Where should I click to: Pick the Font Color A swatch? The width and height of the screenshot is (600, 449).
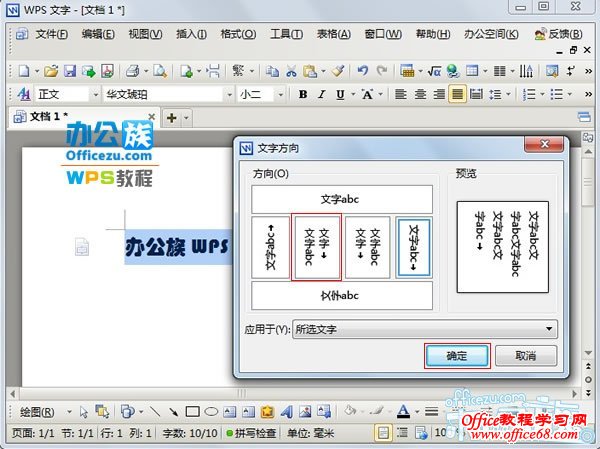coord(403,412)
